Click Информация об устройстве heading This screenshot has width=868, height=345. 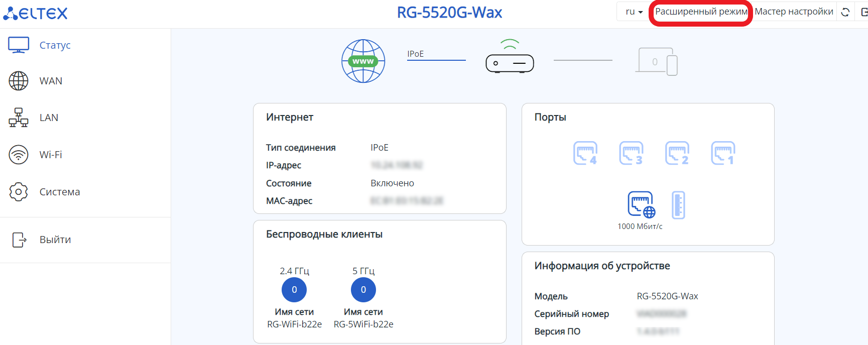tap(602, 266)
